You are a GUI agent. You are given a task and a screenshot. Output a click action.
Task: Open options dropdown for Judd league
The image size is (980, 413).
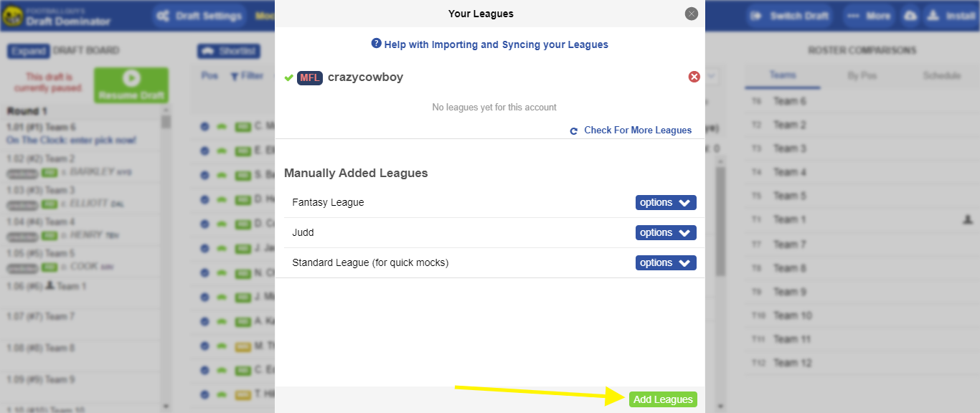(x=666, y=233)
